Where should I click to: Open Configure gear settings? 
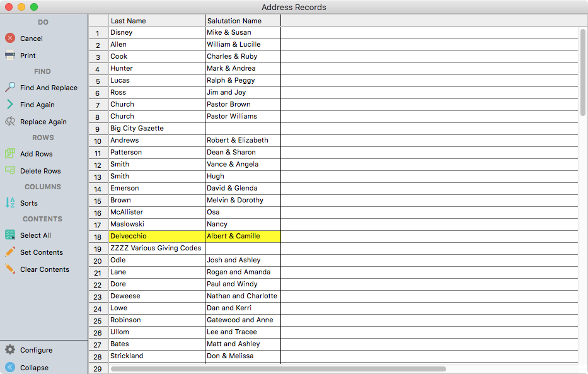(10, 350)
